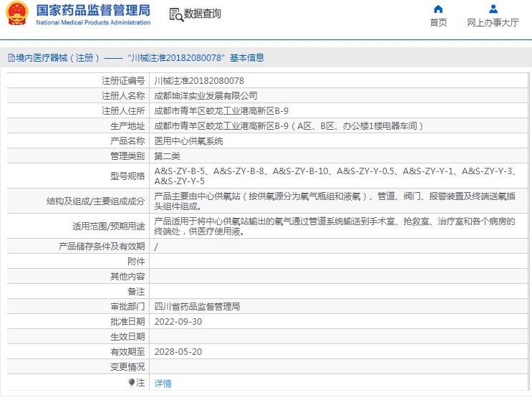The image size is (532, 400).
Task: Open the 详情 details link
Action: tap(163, 384)
